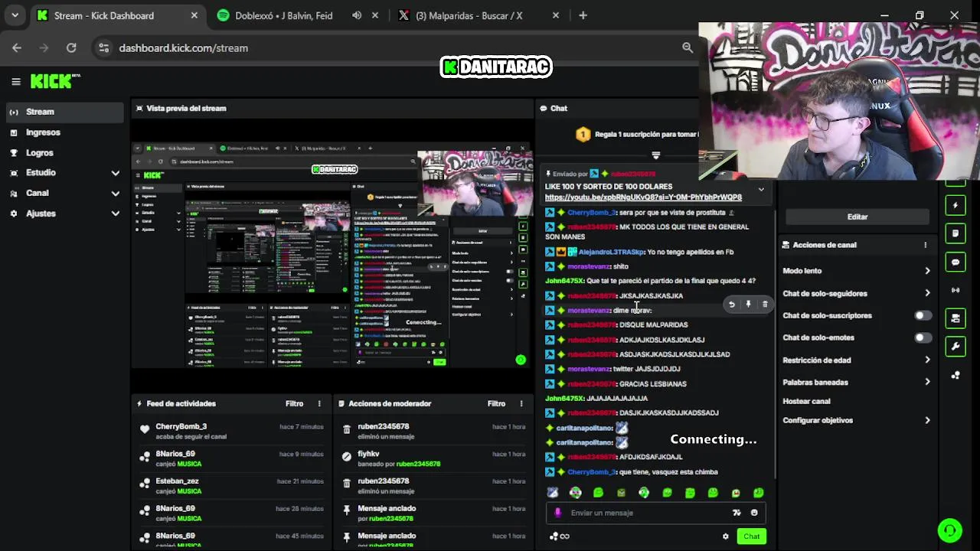Click the purple microphone icon in message box

pyautogui.click(x=557, y=513)
